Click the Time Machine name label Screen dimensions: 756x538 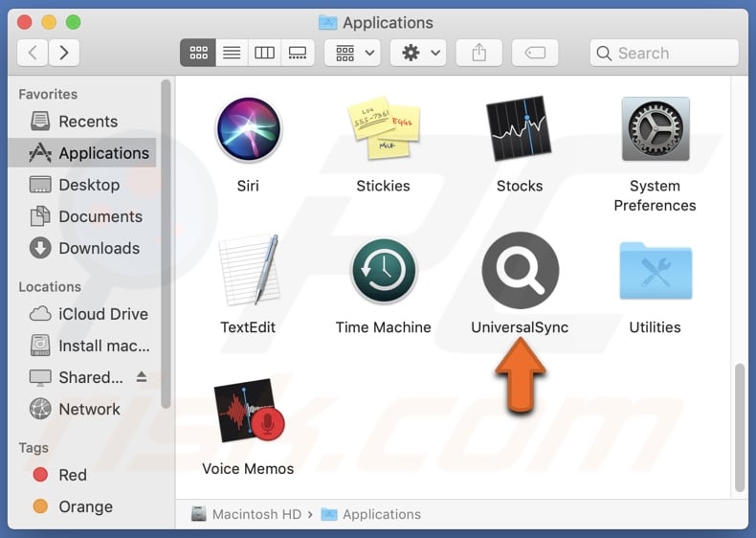pyautogui.click(x=384, y=327)
